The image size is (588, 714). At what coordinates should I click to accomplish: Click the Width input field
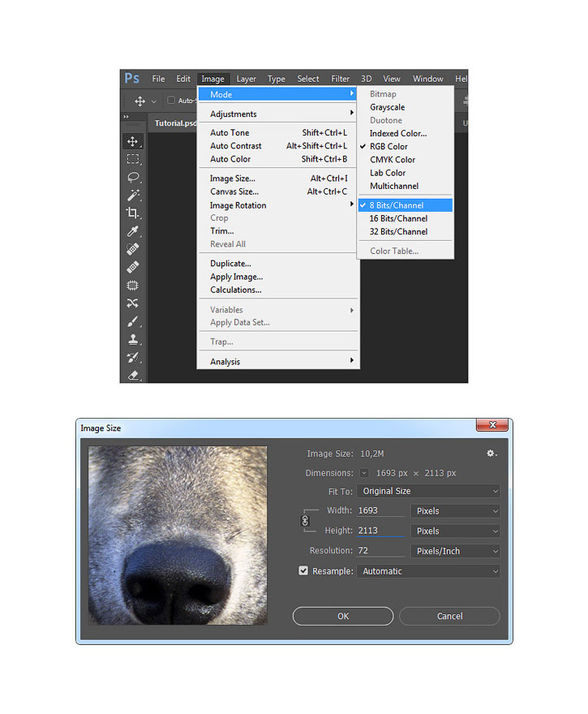pos(380,510)
